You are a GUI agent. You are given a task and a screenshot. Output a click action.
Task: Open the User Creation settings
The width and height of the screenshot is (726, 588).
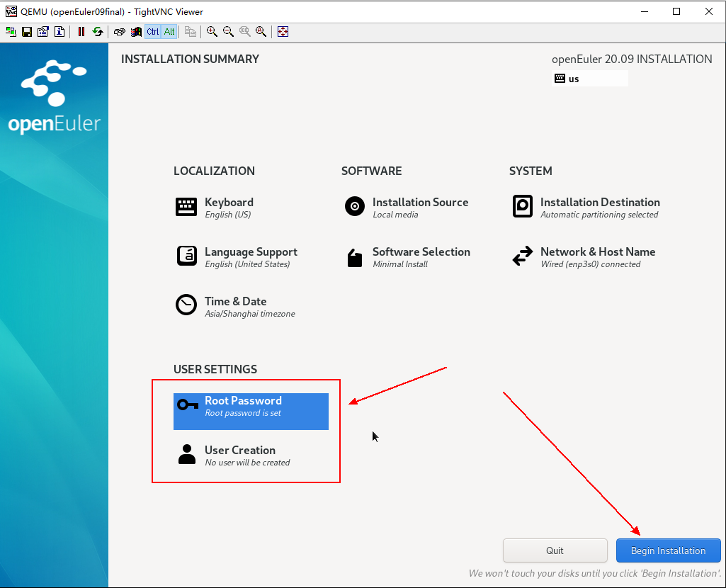239,456
